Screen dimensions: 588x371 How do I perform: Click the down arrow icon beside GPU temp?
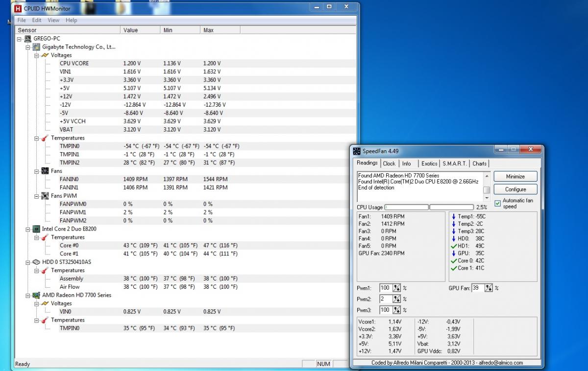click(454, 253)
